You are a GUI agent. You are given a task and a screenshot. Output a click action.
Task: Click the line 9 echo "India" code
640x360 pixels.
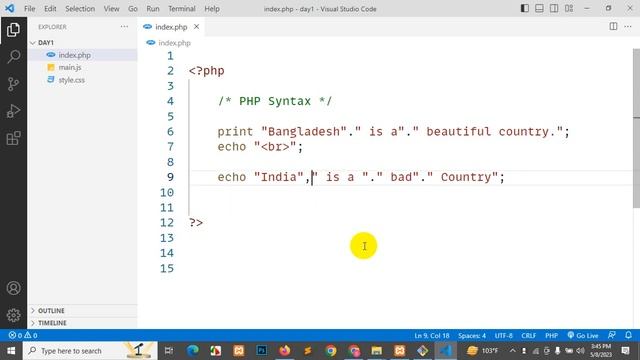361,177
